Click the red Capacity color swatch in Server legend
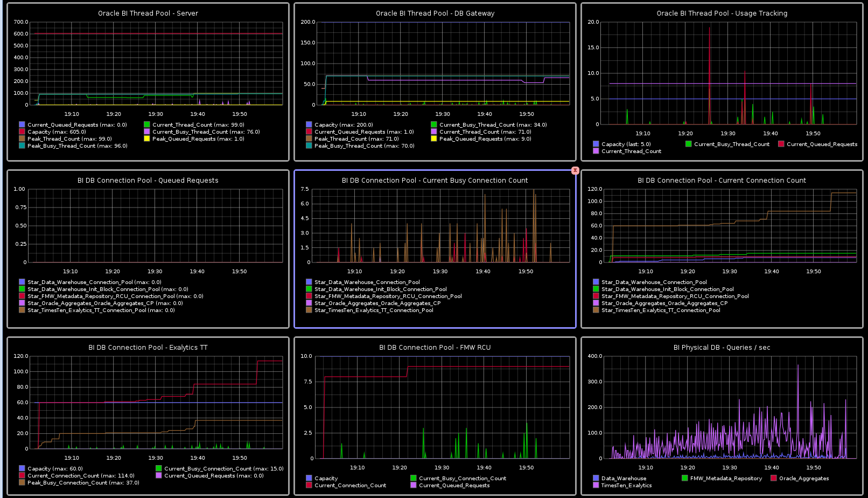 coord(22,132)
